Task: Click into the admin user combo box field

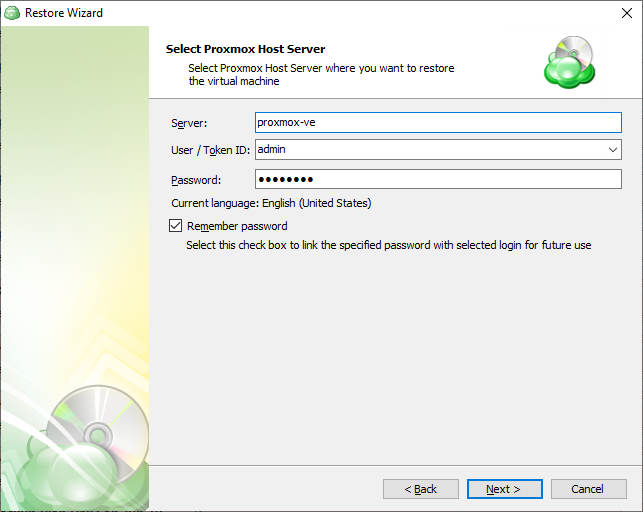Action: click(x=430, y=150)
